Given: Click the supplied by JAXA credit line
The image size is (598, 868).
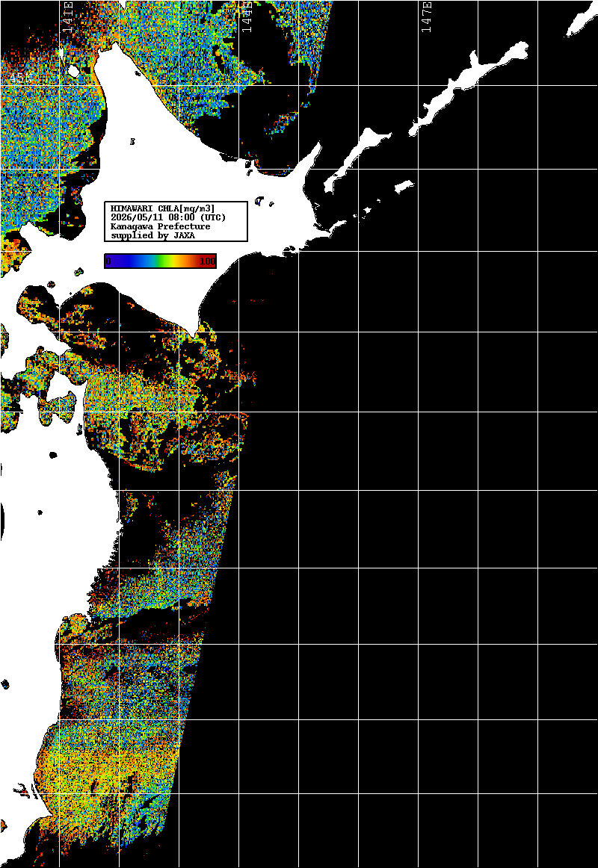Looking at the screenshot, I should point(152,235).
